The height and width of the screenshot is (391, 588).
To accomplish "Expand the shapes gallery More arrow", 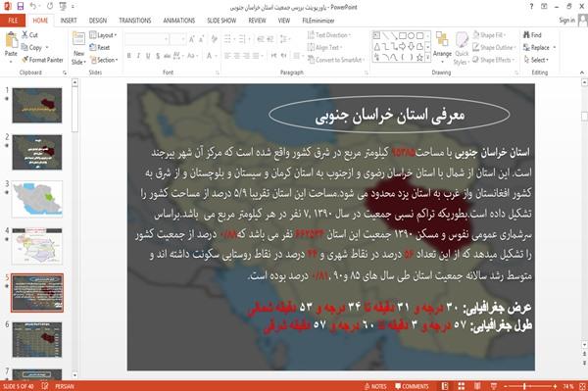I will point(428,58).
